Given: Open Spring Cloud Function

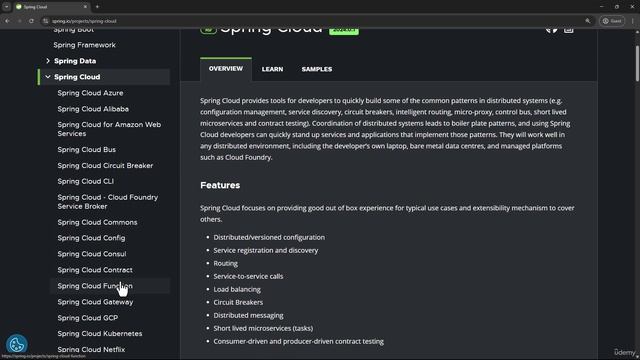Looking at the screenshot, I should [95, 286].
